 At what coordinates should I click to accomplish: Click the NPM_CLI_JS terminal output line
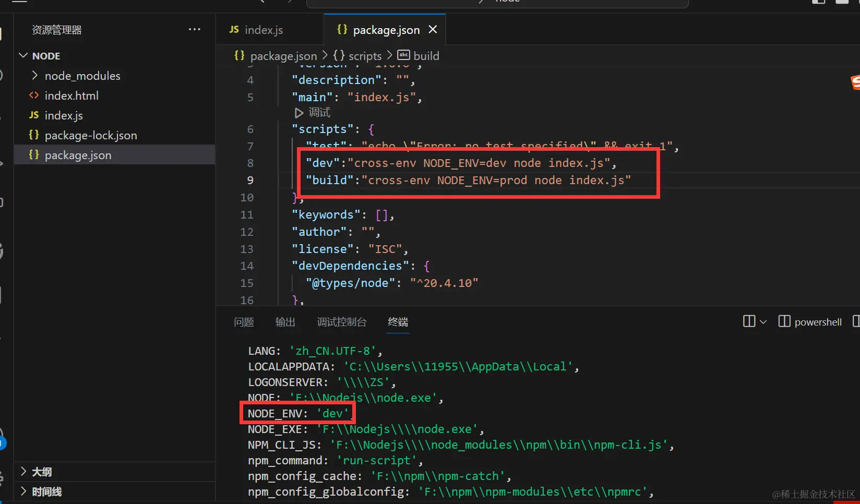[461, 445]
